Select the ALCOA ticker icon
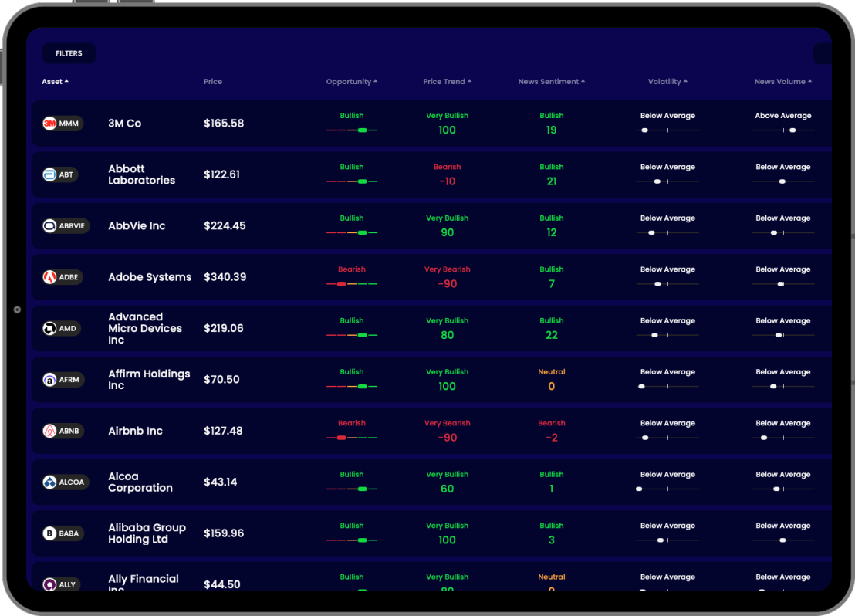This screenshot has width=855, height=616. pos(65,482)
